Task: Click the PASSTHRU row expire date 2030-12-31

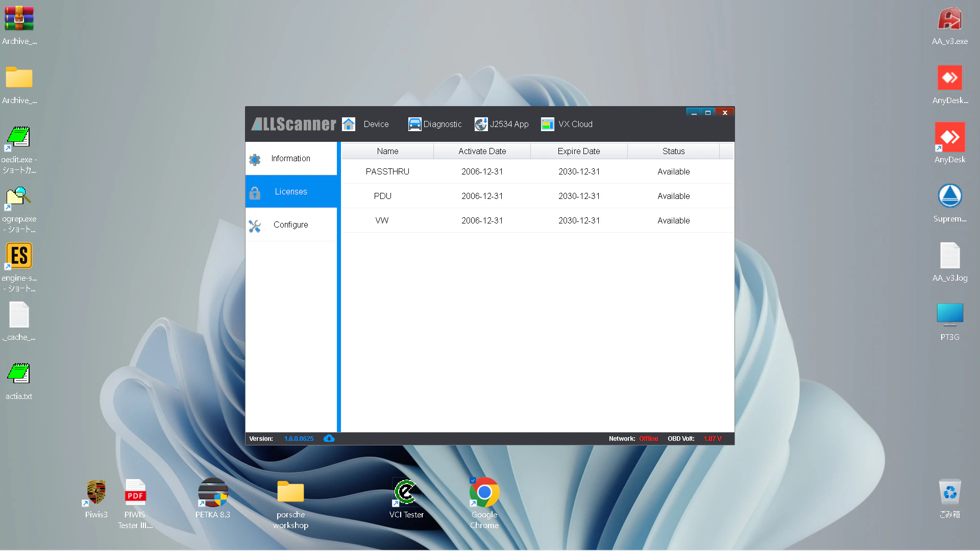Action: tap(579, 171)
